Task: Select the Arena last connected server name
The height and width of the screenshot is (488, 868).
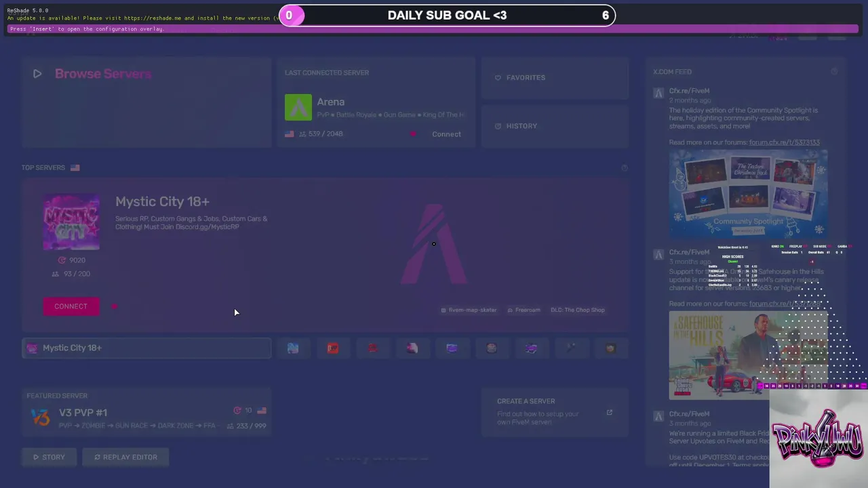Action: (331, 102)
